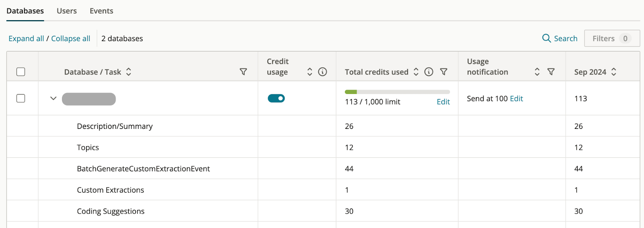Show Credit usage info tooltip
The height and width of the screenshot is (228, 644).
pyautogui.click(x=322, y=72)
